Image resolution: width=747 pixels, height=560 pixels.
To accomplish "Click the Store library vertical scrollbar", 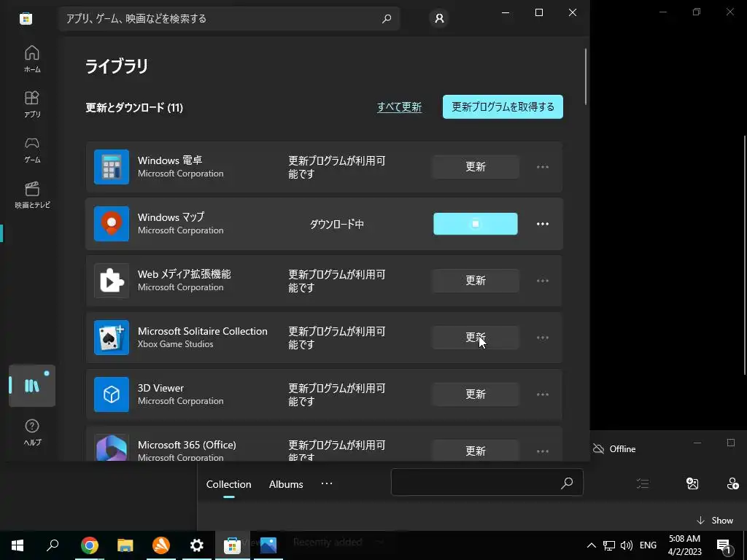I will click(x=586, y=76).
